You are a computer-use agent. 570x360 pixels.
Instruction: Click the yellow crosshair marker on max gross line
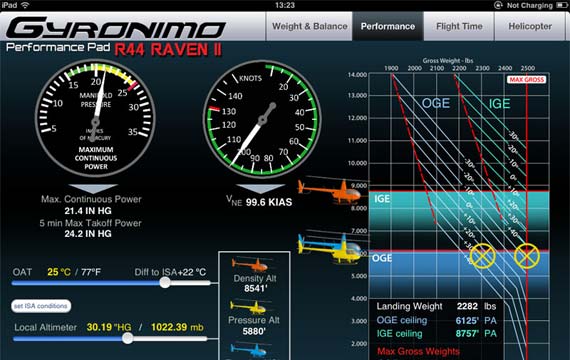click(527, 256)
